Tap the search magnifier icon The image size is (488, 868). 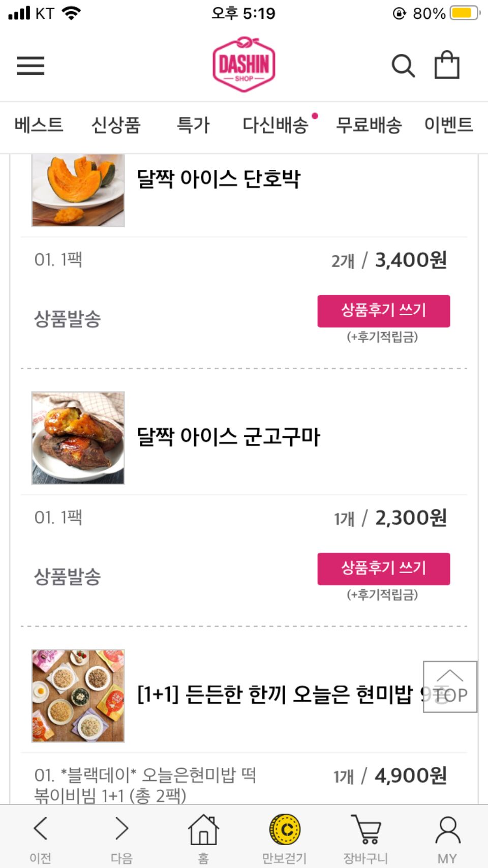point(403,66)
